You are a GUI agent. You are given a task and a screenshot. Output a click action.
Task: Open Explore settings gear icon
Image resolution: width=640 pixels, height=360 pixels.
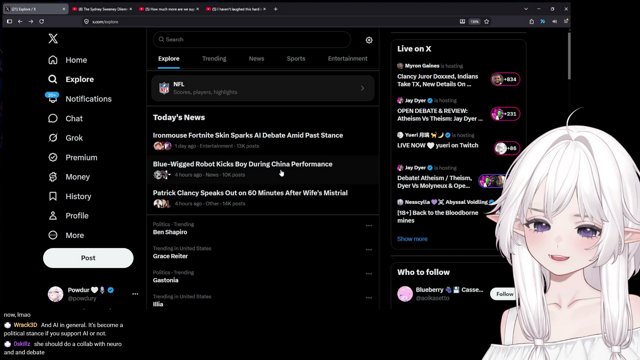pyautogui.click(x=369, y=40)
